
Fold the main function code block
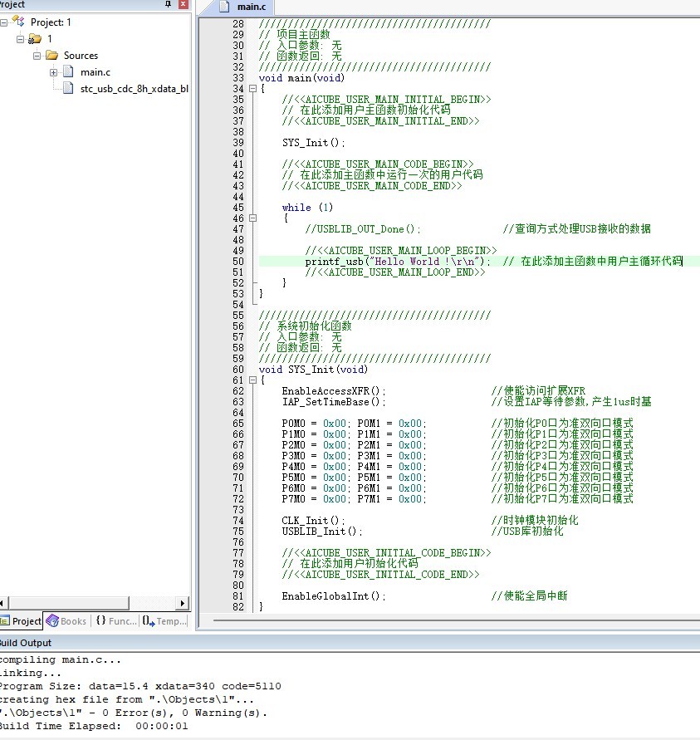[x=252, y=88]
